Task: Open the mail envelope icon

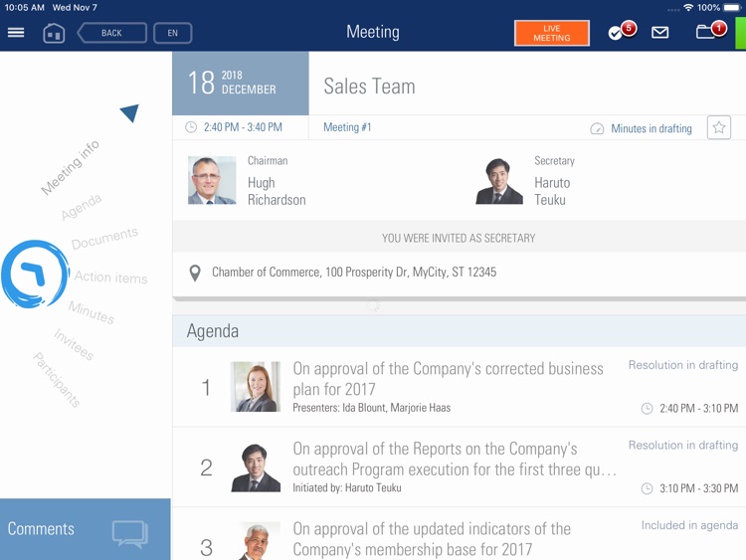Action: 659,33
